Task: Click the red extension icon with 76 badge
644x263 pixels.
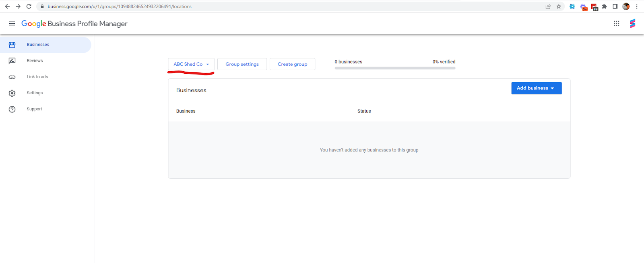Action: (594, 7)
